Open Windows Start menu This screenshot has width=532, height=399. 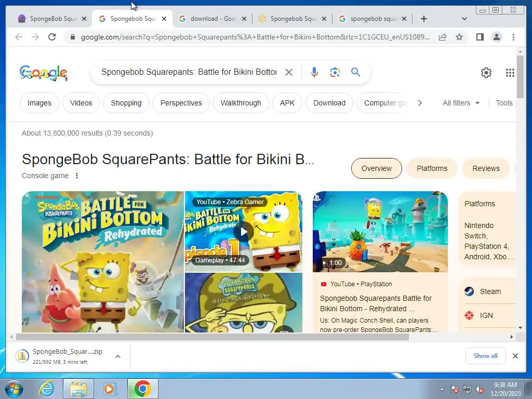(x=14, y=389)
